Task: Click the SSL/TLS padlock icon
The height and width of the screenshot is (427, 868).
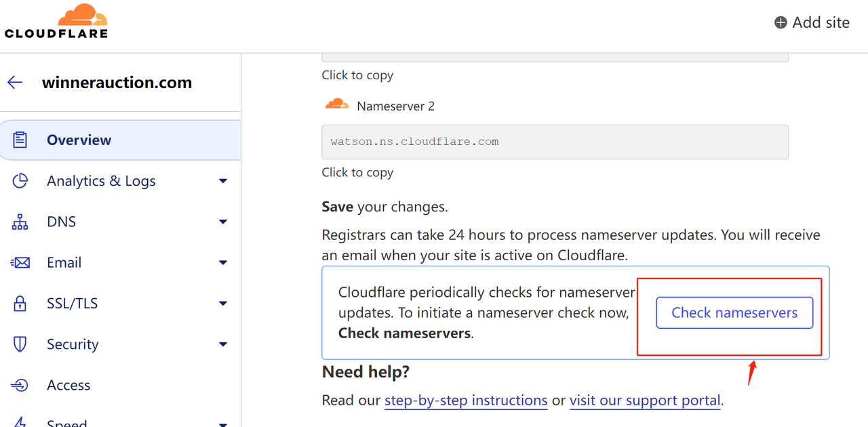Action: click(x=20, y=304)
